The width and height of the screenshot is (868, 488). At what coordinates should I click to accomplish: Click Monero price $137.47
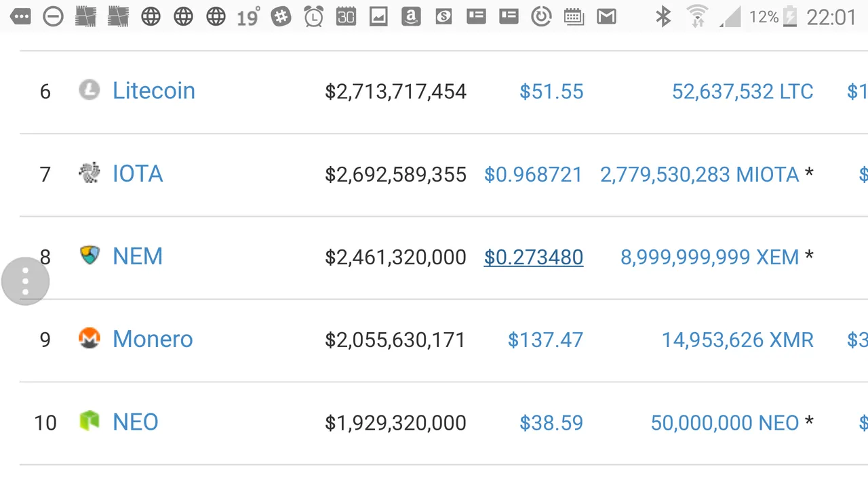545,340
